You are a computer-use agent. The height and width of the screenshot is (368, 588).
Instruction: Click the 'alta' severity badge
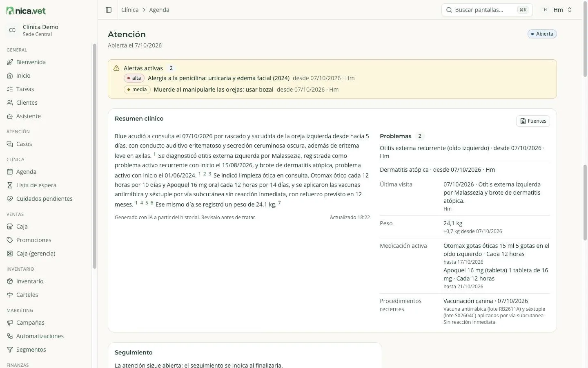[134, 78]
